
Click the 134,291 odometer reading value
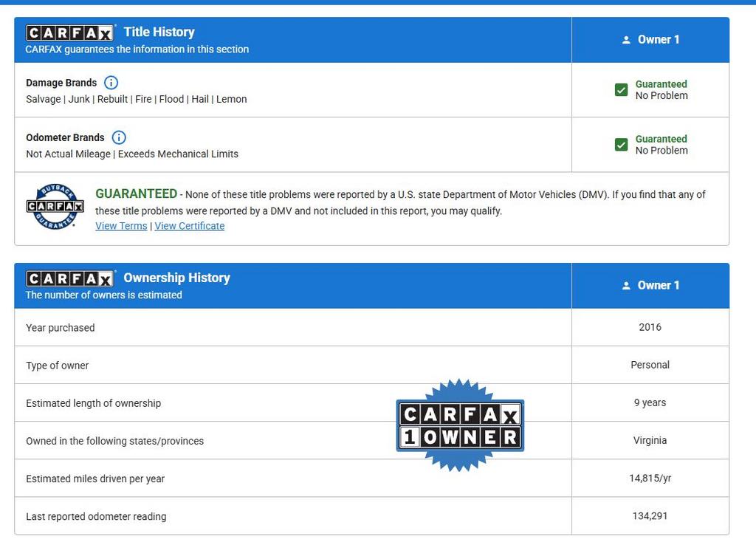[x=650, y=515]
